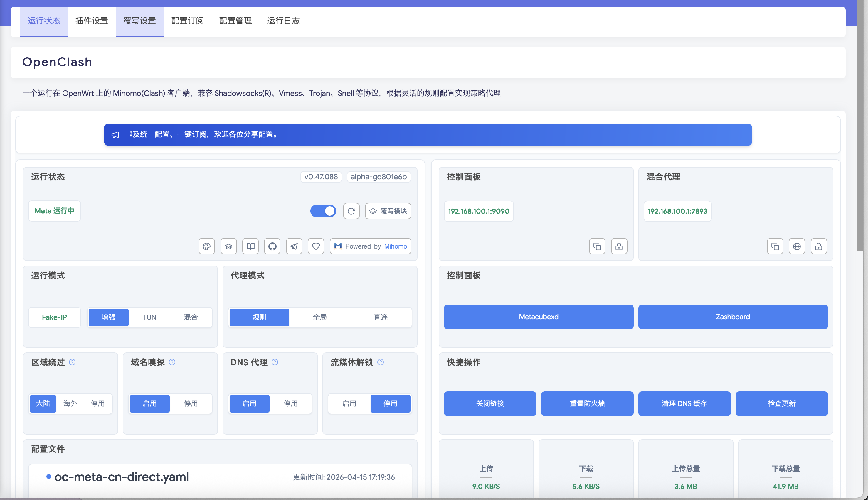Screen dimensions: 868x500
Task: Click the lock icon under 混合代理
Action: click(x=819, y=246)
